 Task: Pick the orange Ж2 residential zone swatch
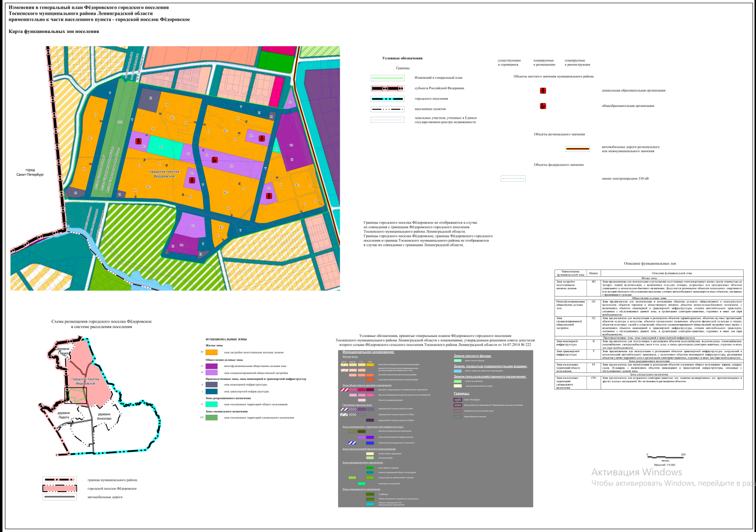coord(211,353)
